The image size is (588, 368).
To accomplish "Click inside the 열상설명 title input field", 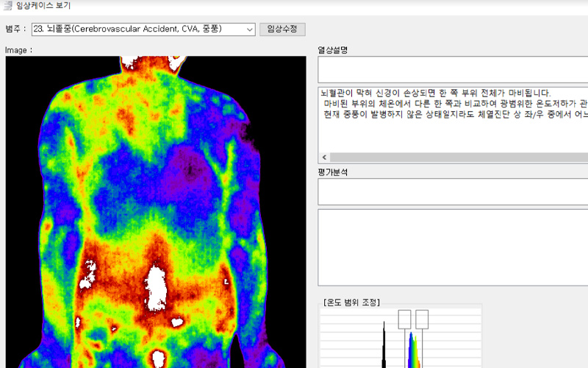I will [x=453, y=69].
